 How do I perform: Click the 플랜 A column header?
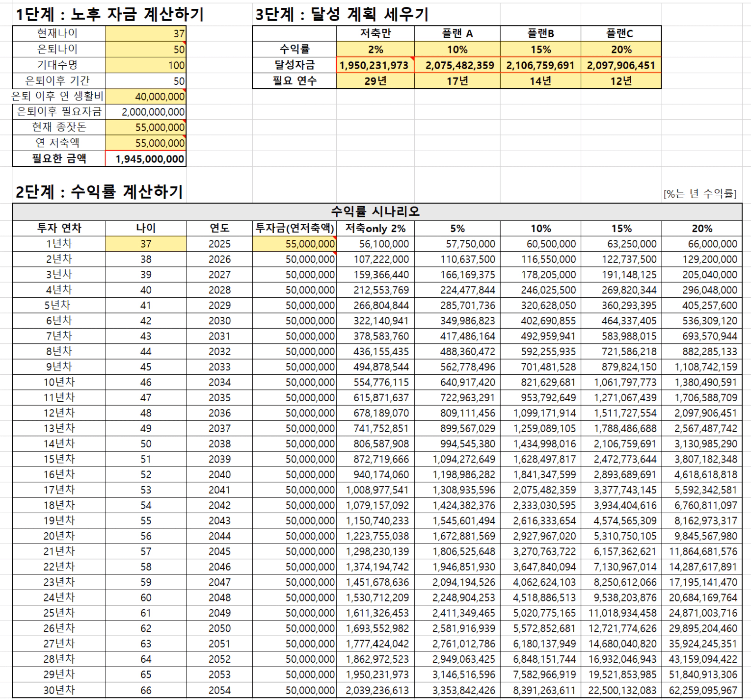457,33
